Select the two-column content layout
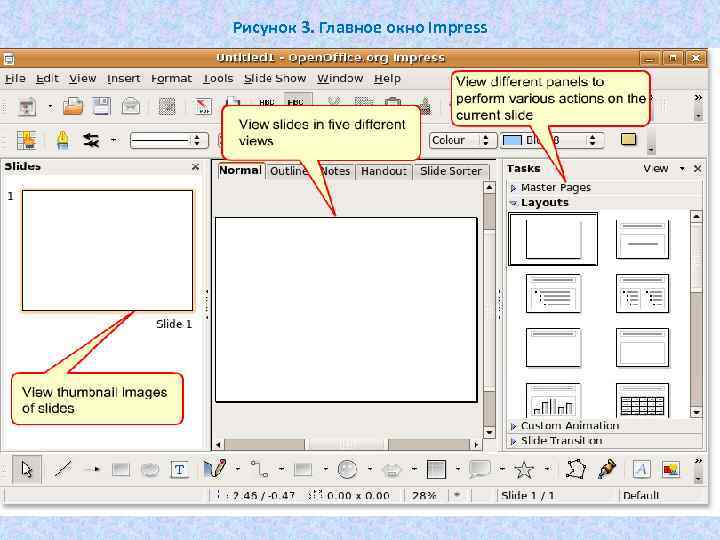 [x=642, y=293]
